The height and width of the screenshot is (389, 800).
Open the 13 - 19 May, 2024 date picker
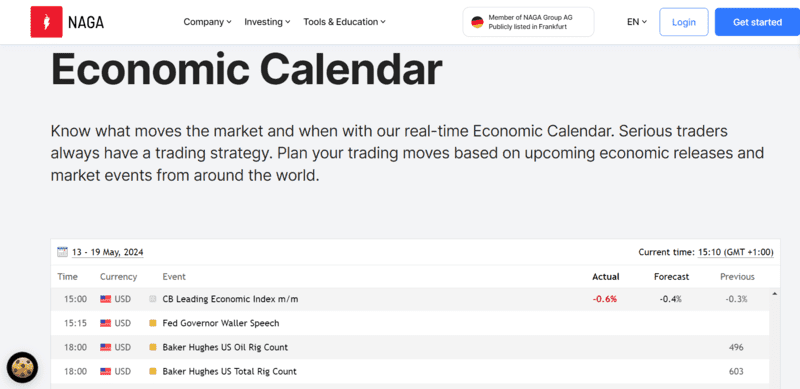pos(108,252)
